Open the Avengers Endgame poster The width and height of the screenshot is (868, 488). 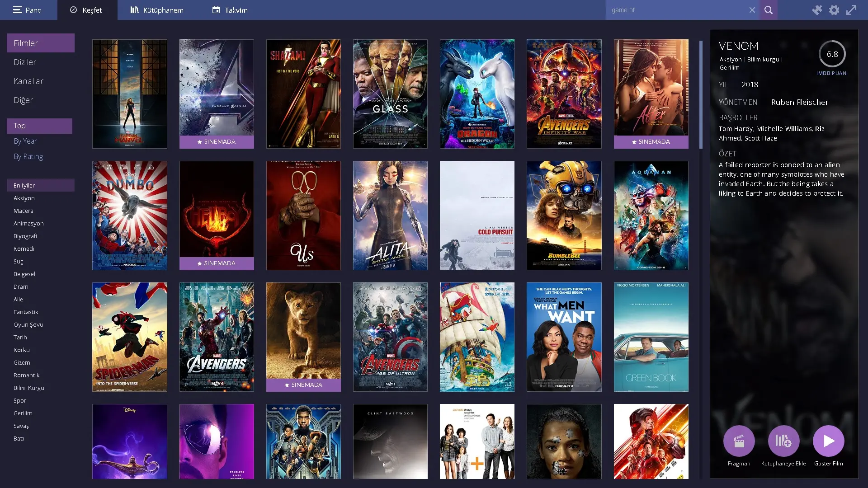tap(217, 94)
